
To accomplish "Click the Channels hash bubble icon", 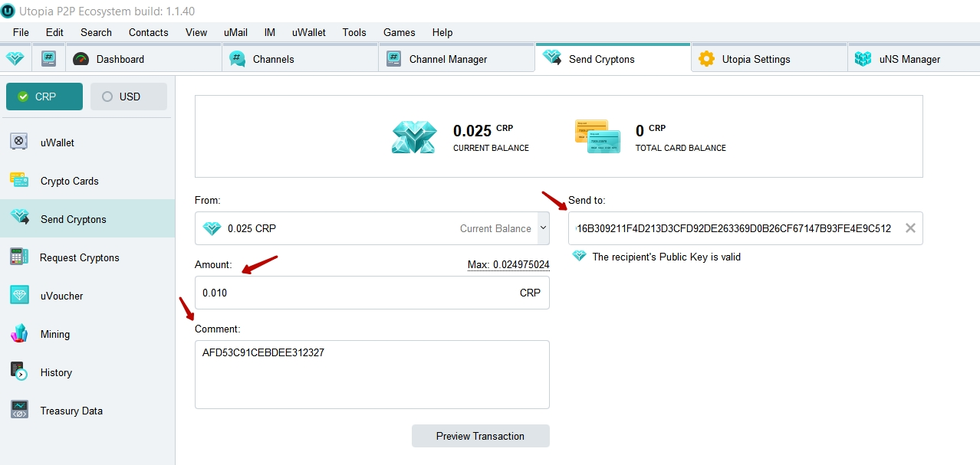I will pyautogui.click(x=238, y=59).
